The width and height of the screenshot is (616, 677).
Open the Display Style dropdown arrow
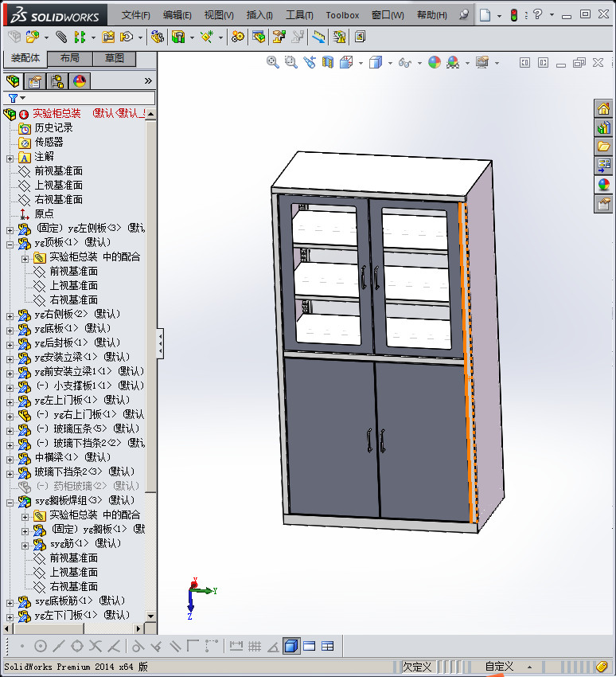[x=390, y=64]
